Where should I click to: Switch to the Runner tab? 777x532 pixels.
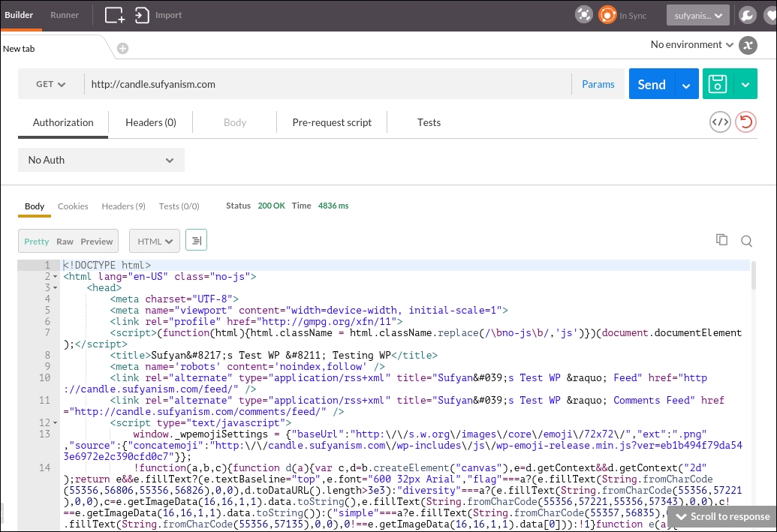click(65, 14)
